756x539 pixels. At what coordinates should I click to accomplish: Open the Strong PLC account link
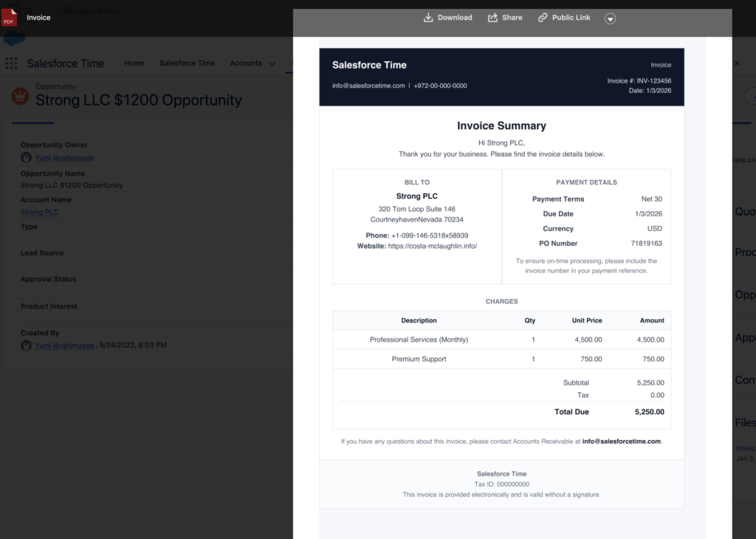(x=40, y=213)
